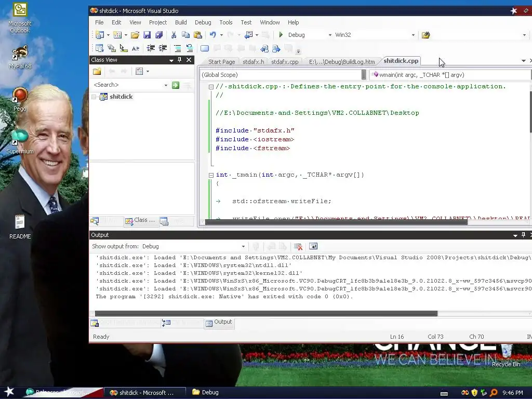
Task: Click the Decrease Line Indent icon
Action: [151, 48]
